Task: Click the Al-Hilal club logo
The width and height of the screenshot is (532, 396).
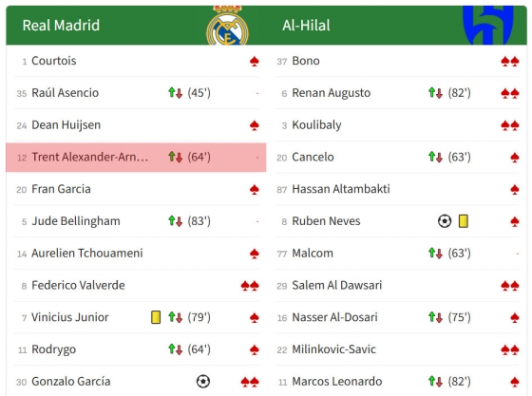Action: 488,25
